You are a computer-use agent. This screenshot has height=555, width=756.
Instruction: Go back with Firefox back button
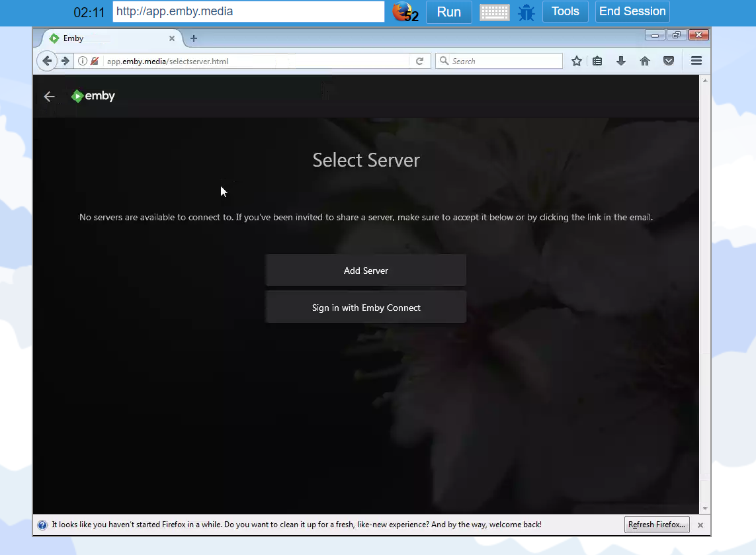pos(47,61)
